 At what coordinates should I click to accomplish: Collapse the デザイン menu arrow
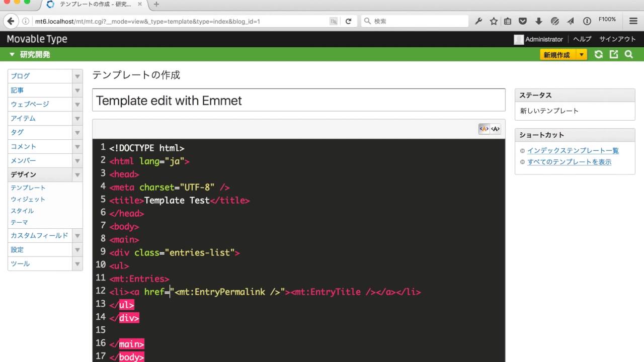coord(77,175)
